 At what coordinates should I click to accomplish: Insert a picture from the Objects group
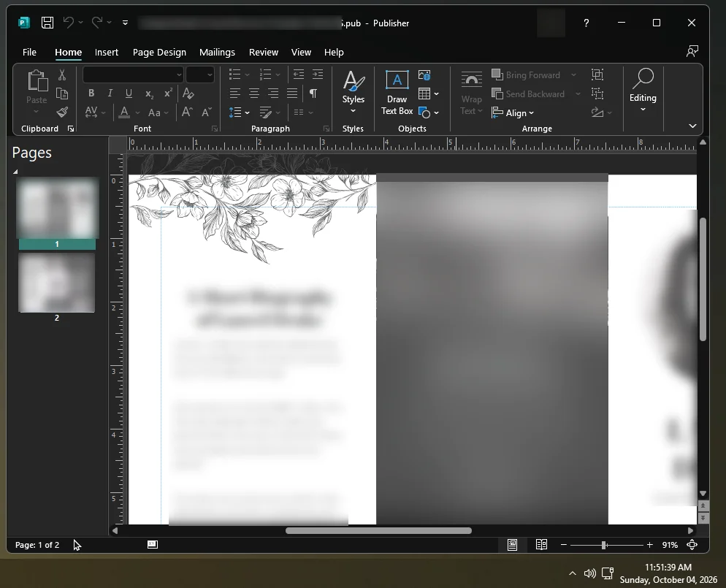424,75
